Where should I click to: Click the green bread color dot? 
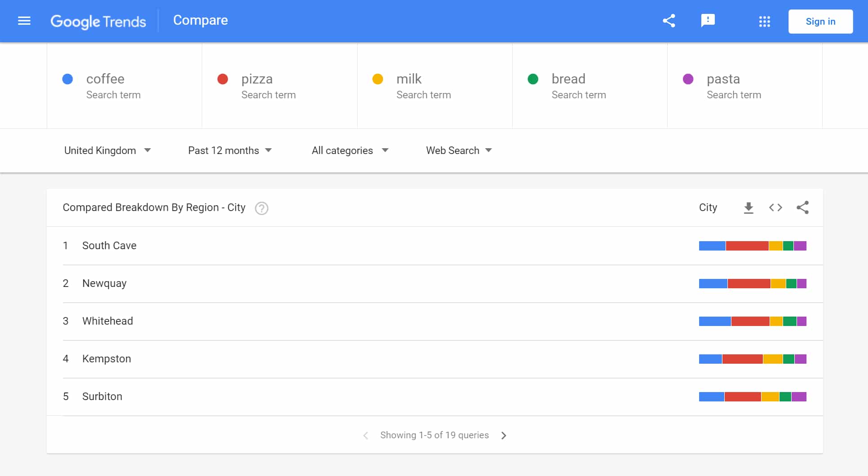coord(533,79)
